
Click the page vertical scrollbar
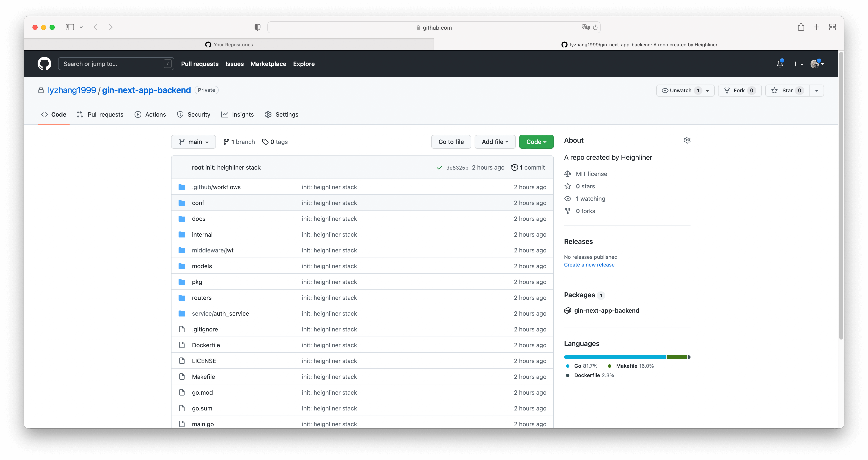pyautogui.click(x=841, y=196)
